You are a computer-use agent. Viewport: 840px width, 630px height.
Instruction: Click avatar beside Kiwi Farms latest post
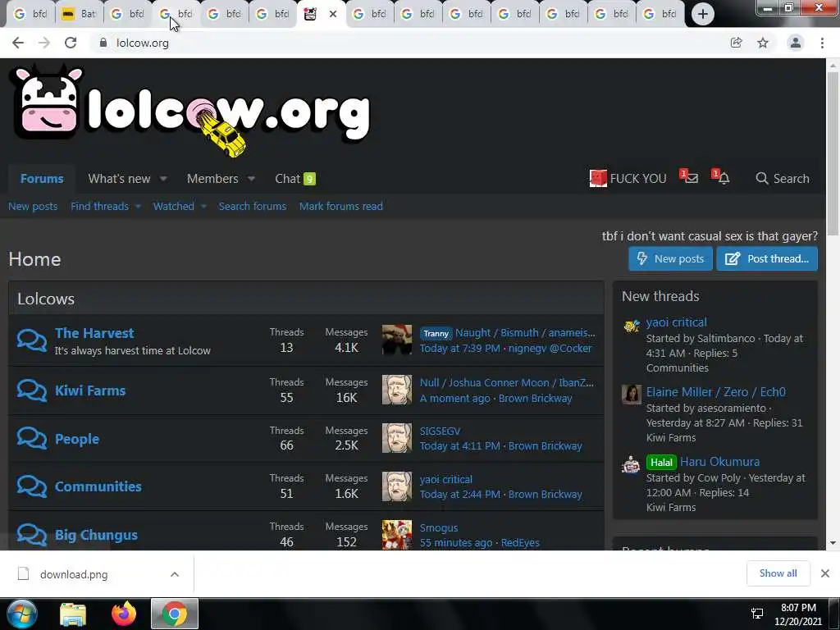coord(397,390)
